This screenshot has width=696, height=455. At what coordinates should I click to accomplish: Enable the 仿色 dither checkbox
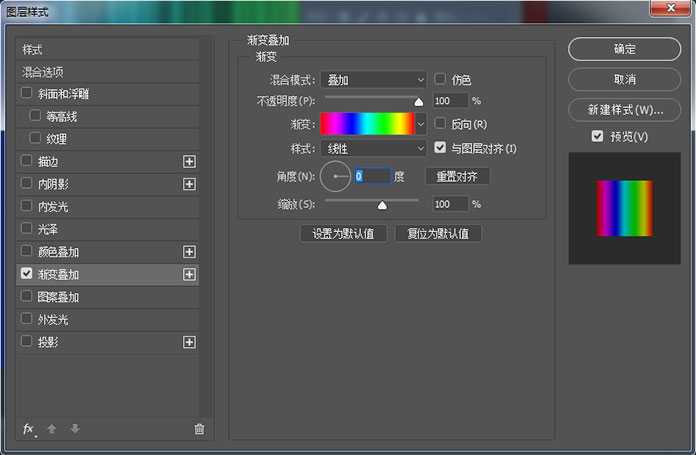pos(441,79)
